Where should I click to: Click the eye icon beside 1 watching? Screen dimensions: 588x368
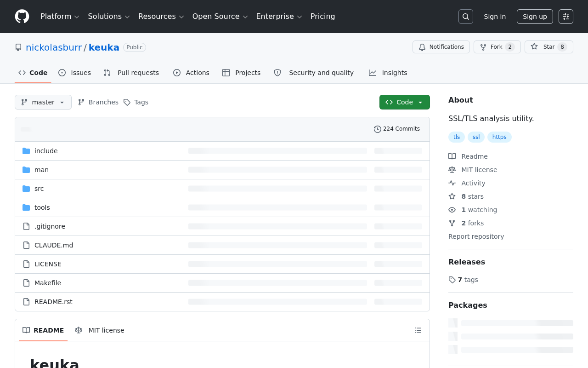coord(452,210)
